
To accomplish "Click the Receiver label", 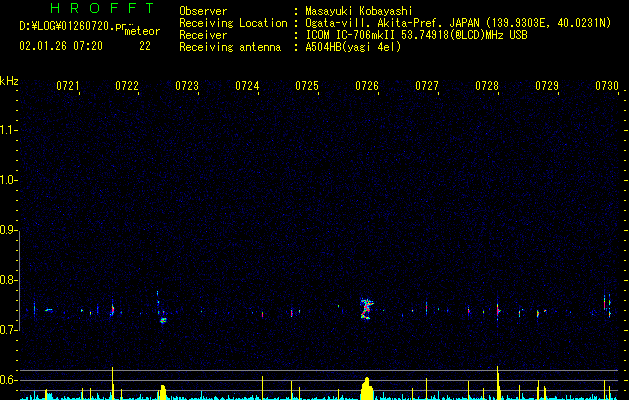I will click(x=203, y=35).
